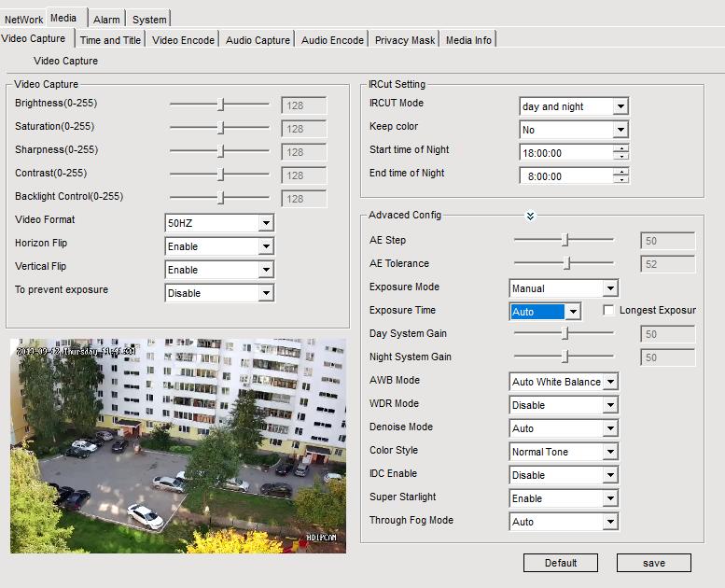Open the Super Starlight dropdown
This screenshot has width=725, height=588.
610,498
